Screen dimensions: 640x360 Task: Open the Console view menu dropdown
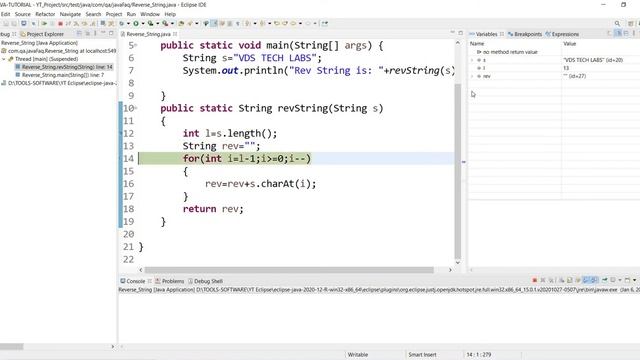[x=635, y=280]
